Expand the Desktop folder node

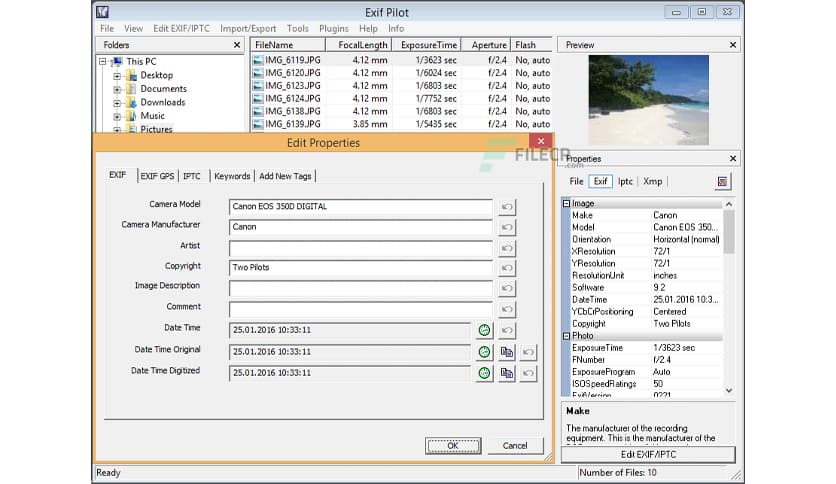117,76
